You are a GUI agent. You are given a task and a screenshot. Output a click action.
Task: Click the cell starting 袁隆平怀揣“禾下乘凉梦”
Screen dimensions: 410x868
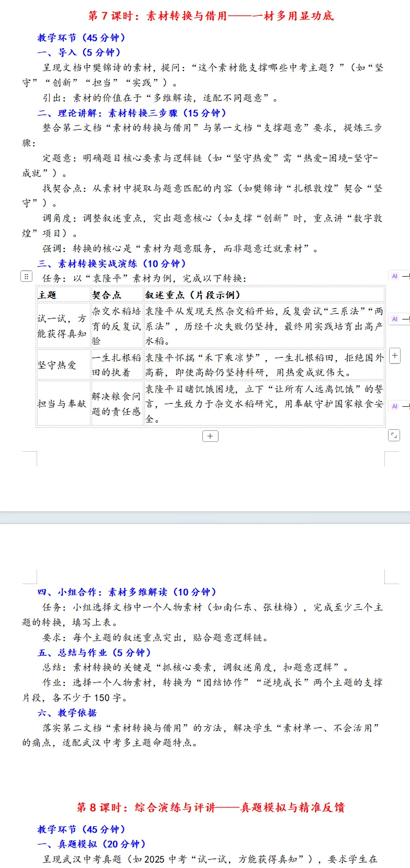[264, 365]
